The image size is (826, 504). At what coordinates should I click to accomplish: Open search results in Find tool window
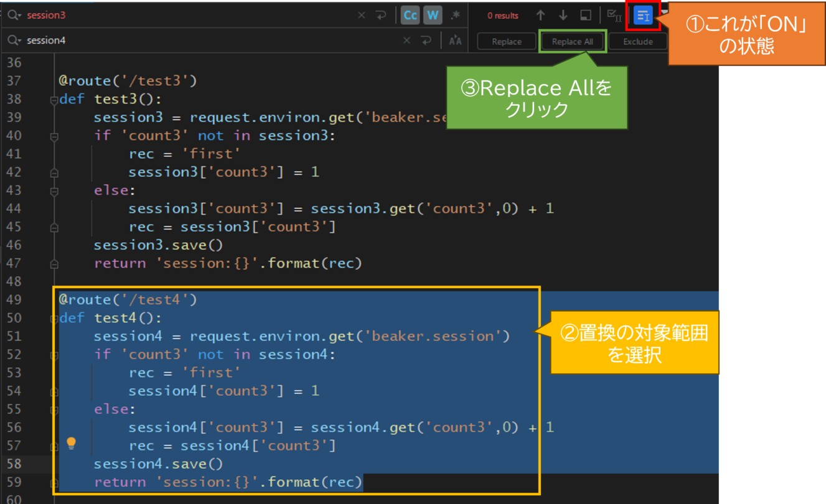tap(586, 16)
